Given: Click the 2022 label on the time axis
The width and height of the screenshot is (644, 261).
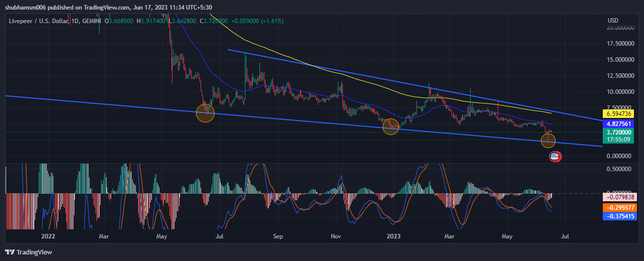Looking at the screenshot, I should click(48, 235).
